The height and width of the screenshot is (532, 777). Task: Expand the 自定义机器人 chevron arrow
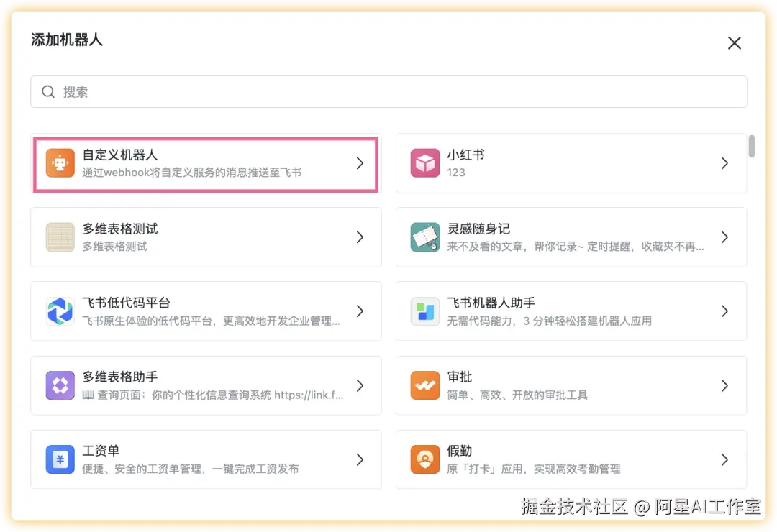360,163
